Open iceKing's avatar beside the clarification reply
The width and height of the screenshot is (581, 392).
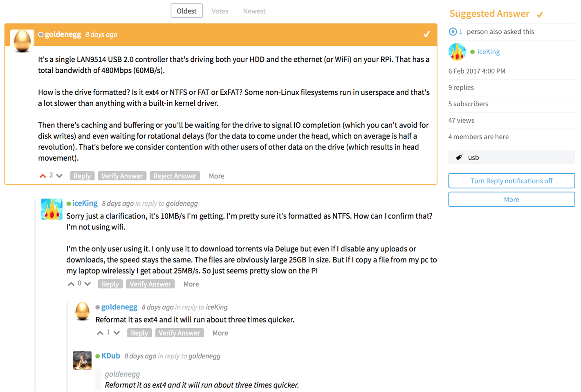(52, 209)
